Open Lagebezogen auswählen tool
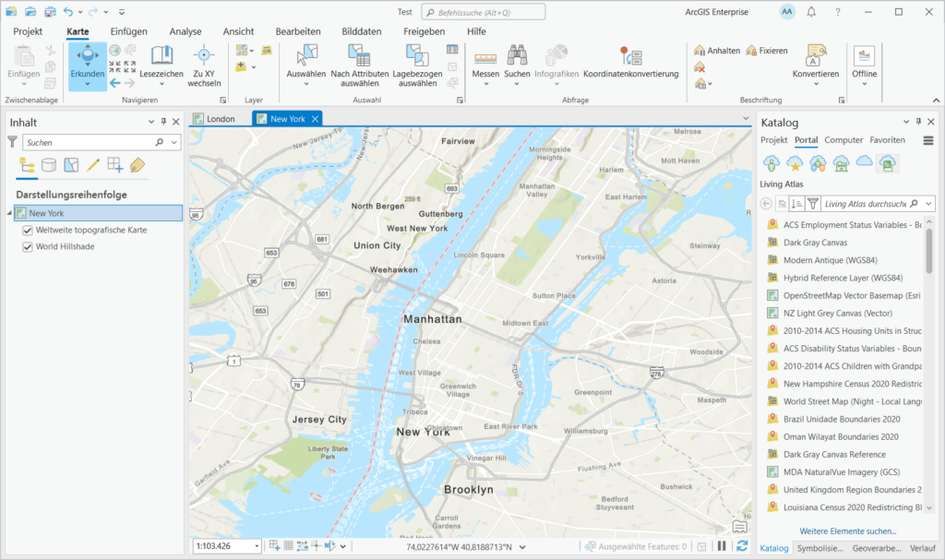 tap(417, 66)
